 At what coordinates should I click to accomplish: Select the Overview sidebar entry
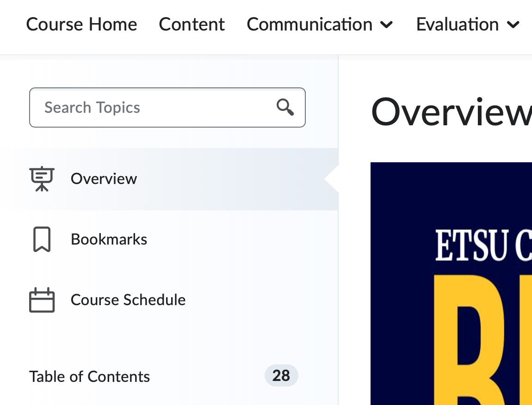[x=104, y=178]
